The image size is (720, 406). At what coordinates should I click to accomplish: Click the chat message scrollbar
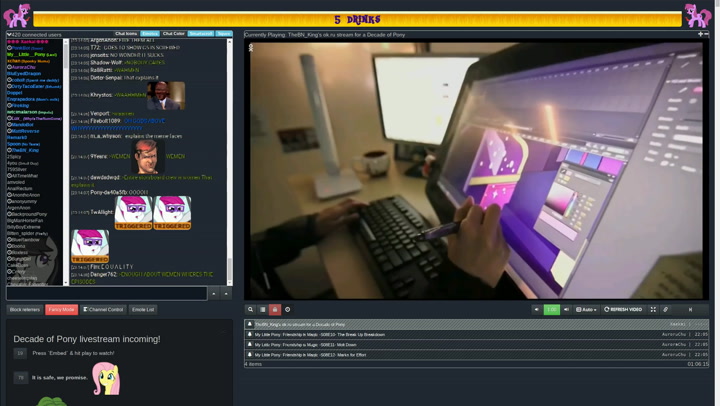click(x=229, y=160)
